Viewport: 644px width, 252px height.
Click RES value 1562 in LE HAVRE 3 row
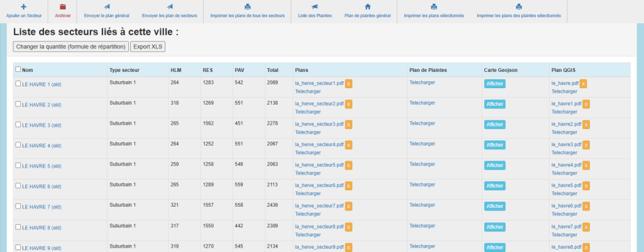[x=208, y=123]
